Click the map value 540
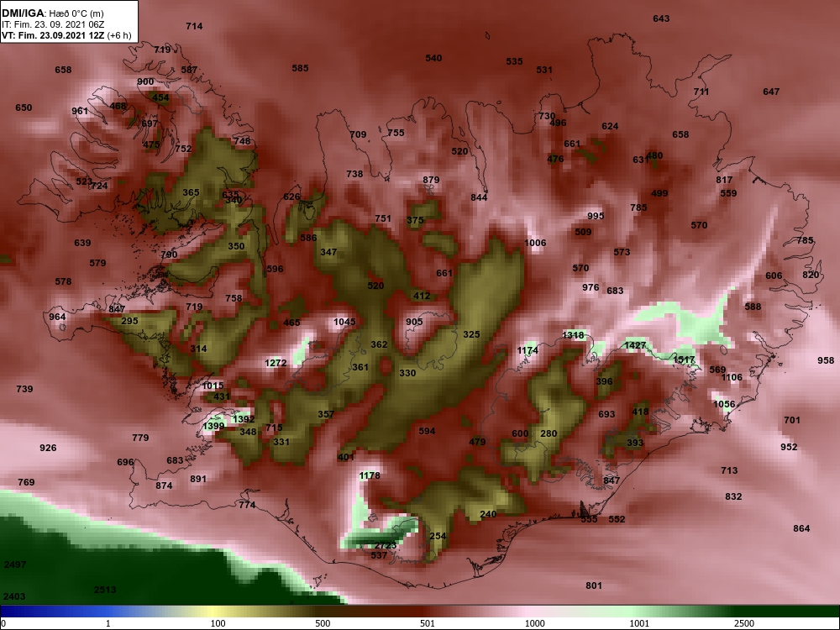 [x=433, y=58]
